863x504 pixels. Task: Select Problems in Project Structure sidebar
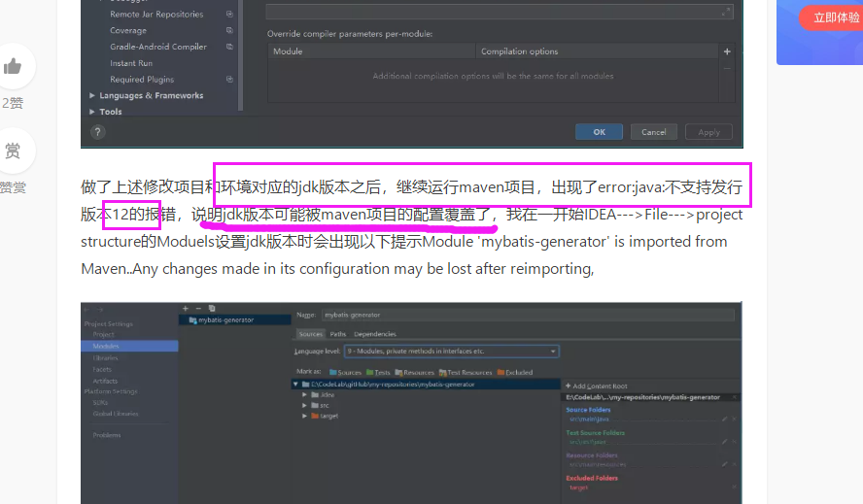pos(107,435)
